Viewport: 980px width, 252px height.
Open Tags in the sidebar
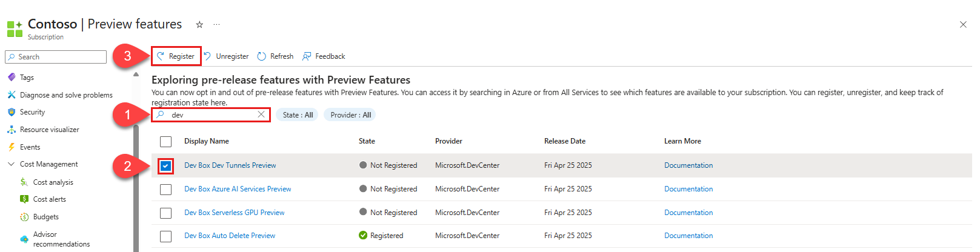click(x=27, y=78)
